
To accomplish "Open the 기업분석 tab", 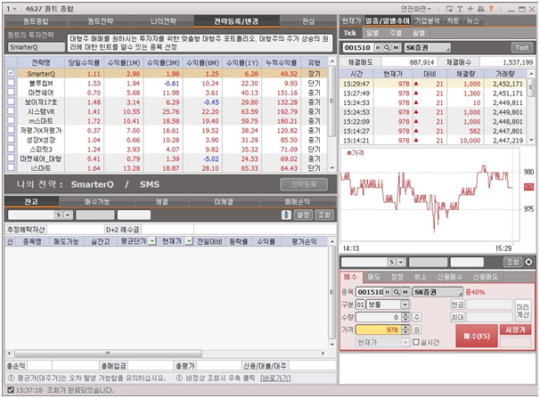I will tap(427, 21).
